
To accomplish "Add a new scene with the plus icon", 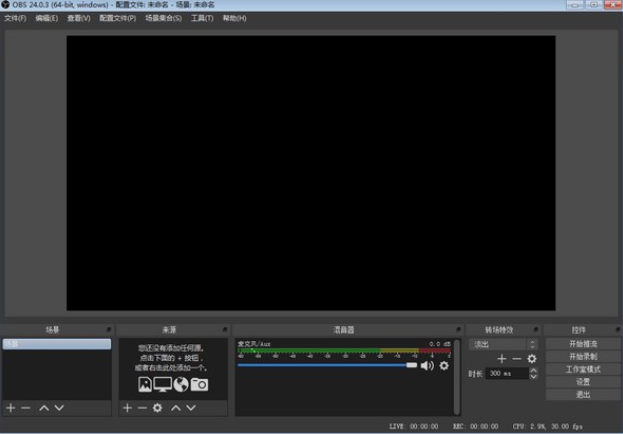I will click(11, 408).
